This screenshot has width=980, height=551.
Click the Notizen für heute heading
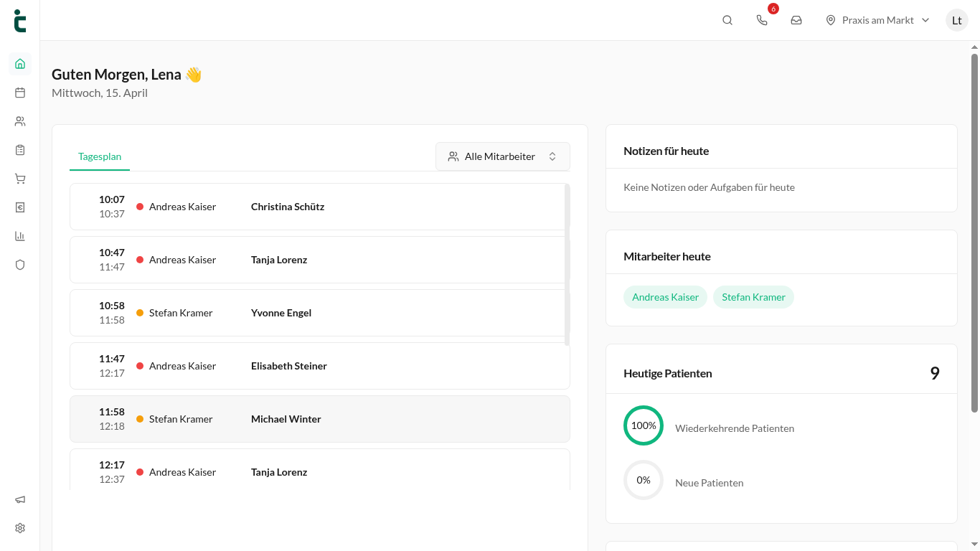coord(666,151)
